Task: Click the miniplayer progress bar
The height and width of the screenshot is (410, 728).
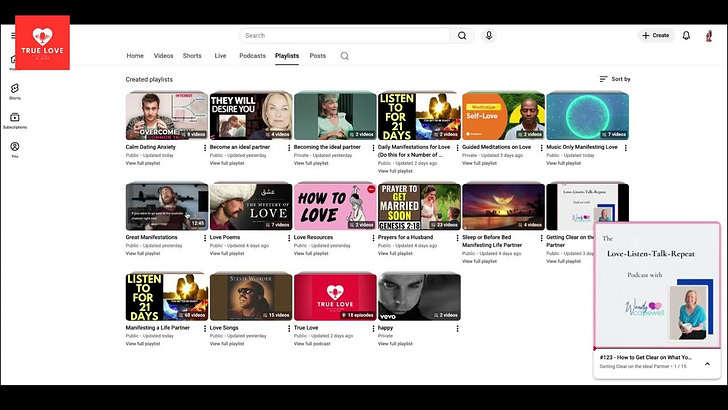Action: (657, 349)
